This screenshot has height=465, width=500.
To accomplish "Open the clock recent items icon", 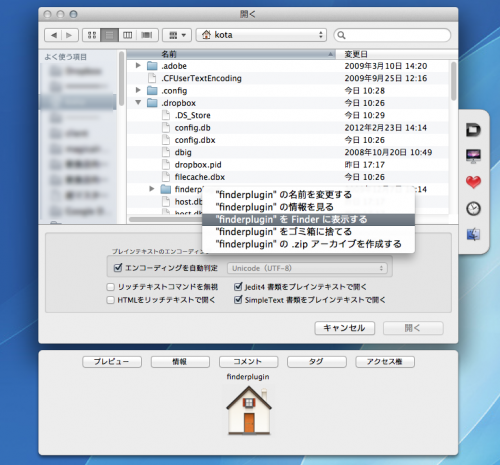I will click(x=473, y=209).
